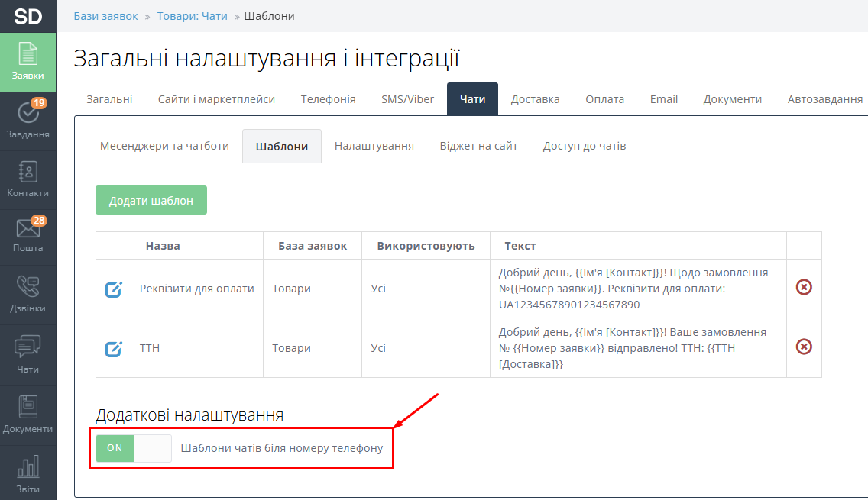Edit Реквізити для оплати template
The height and width of the screenshot is (500, 868).
click(x=113, y=289)
